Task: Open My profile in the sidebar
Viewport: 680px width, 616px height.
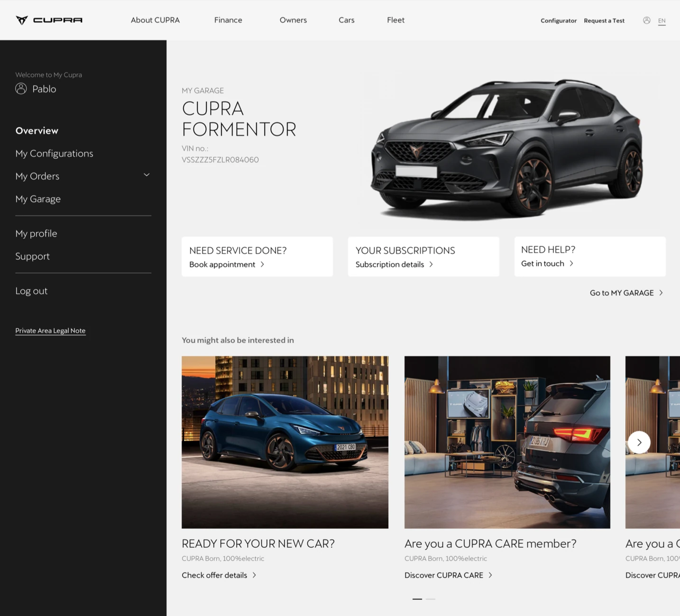Action: pyautogui.click(x=36, y=234)
